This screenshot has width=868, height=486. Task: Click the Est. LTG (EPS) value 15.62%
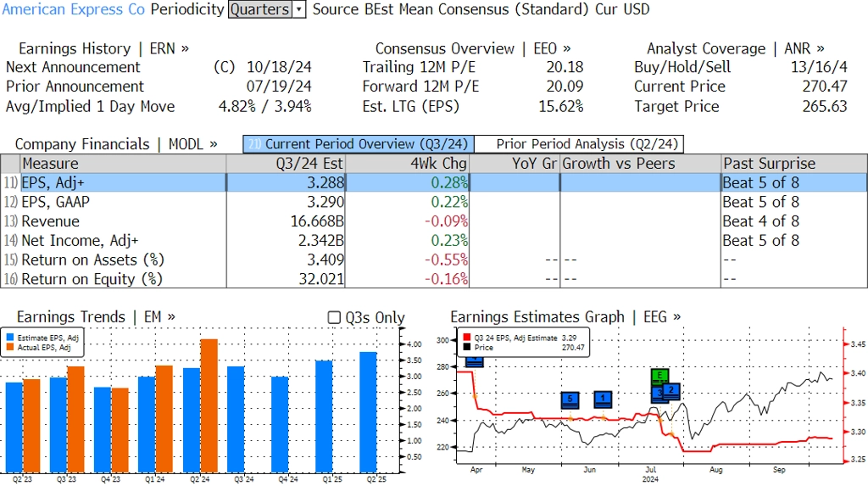(x=561, y=106)
